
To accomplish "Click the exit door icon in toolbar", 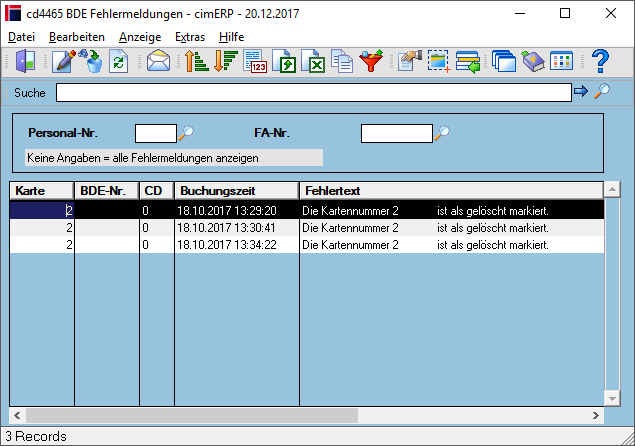I will [26, 61].
